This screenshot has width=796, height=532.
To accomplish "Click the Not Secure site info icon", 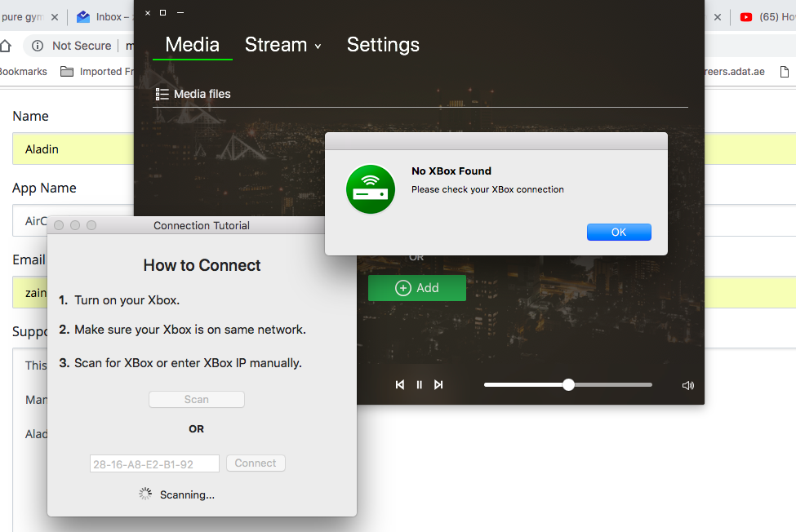I will (x=38, y=46).
